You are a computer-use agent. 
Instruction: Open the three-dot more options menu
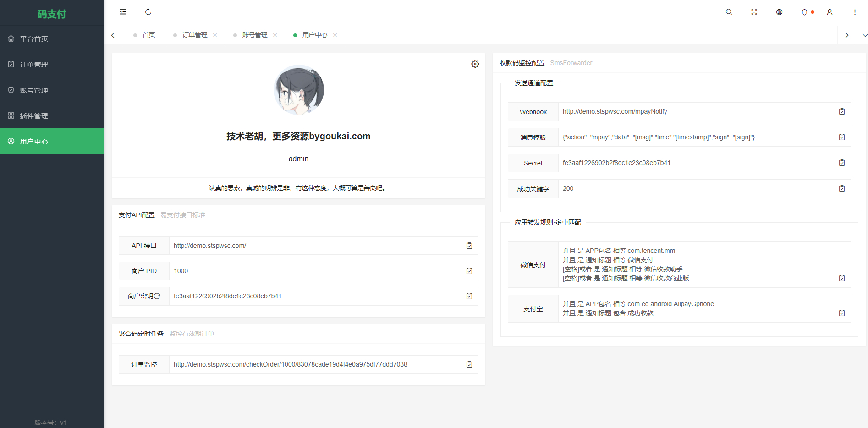coord(855,12)
